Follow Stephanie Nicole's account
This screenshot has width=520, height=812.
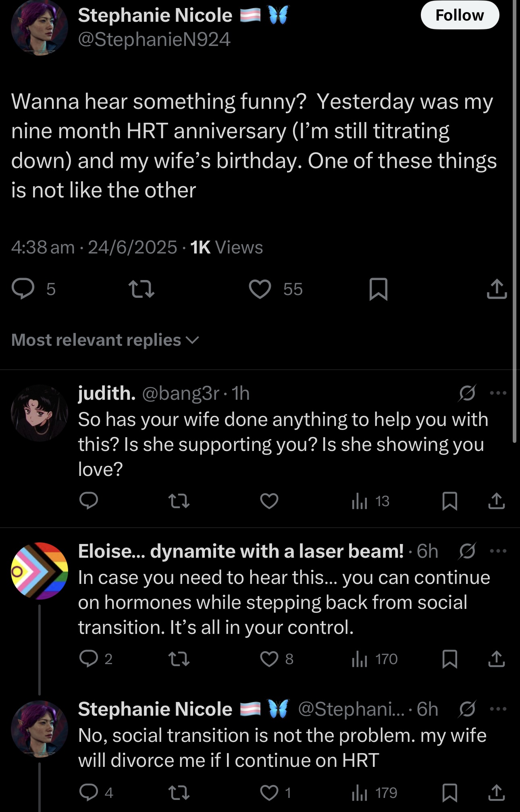coord(460,15)
